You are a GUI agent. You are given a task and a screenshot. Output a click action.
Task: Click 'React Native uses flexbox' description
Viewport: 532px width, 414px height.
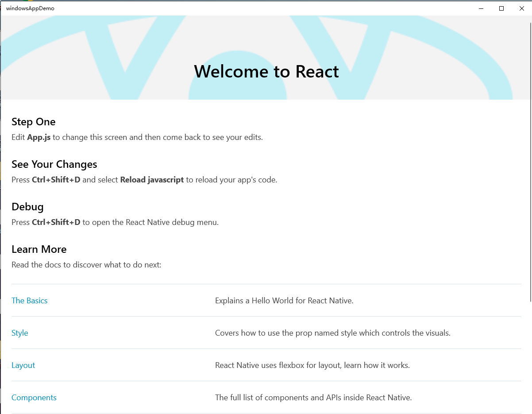coord(312,365)
